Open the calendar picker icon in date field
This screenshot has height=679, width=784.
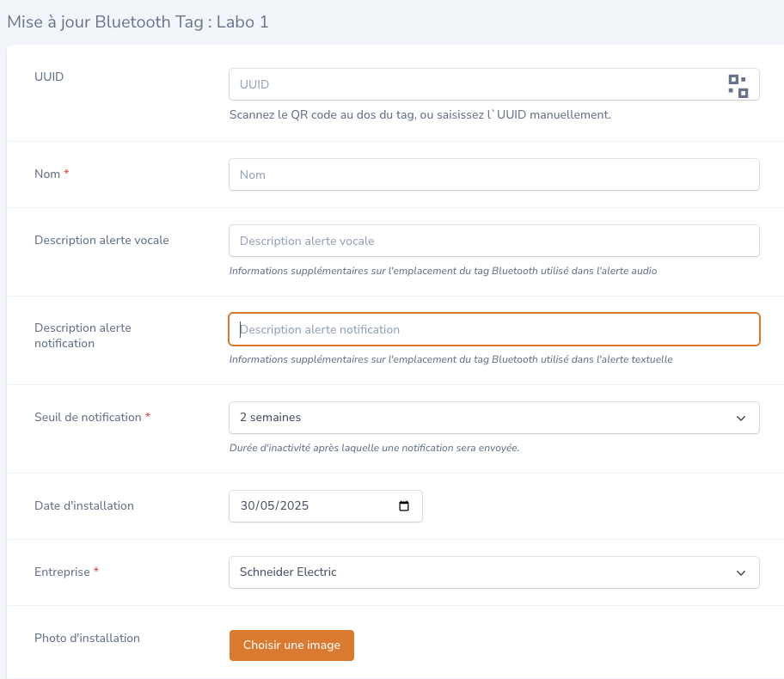[404, 506]
